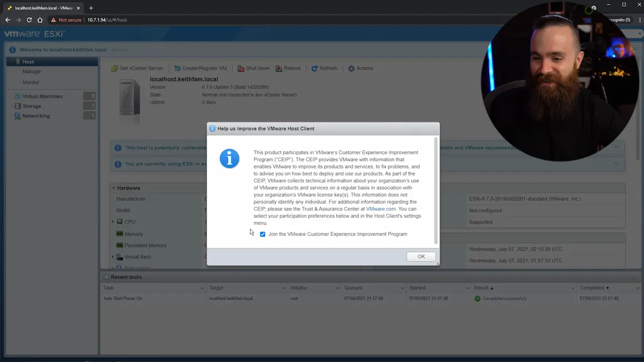644x362 pixels.
Task: Uncheck Join the VMware CEIP checkbox
Action: (263, 234)
